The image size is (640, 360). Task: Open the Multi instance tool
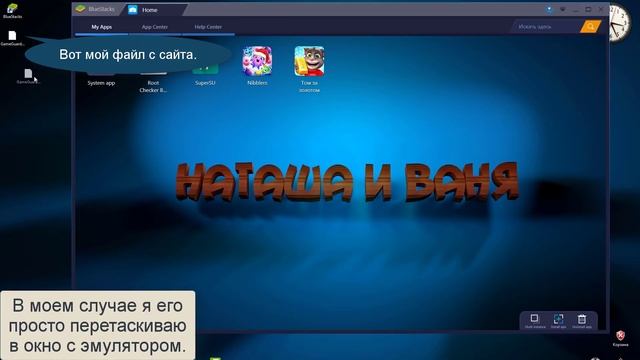pyautogui.click(x=534, y=320)
